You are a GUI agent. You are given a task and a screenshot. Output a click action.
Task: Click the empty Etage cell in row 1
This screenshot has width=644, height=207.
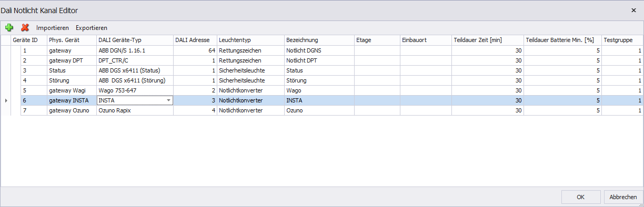tap(377, 50)
